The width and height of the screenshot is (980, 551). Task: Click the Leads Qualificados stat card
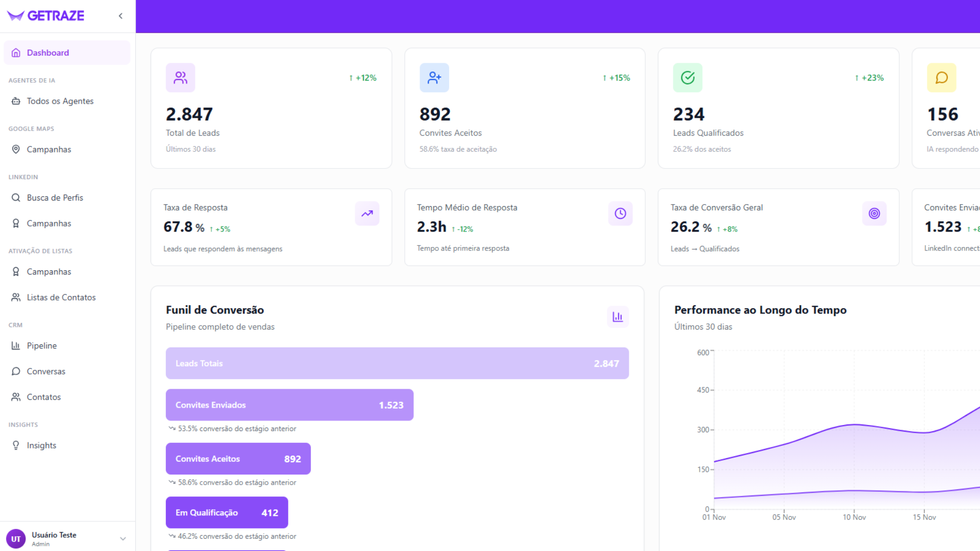click(x=778, y=108)
